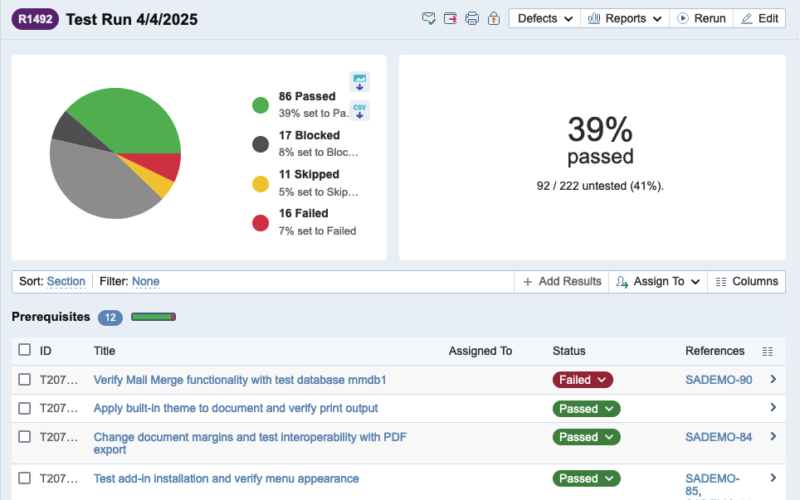Expand the Assign To dropdown

click(658, 282)
